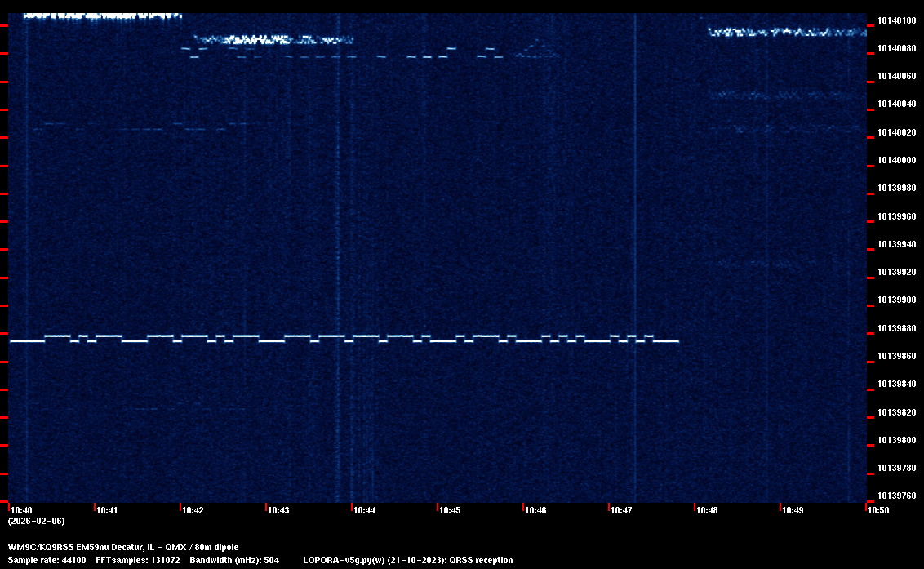Click the 10140040 frequency label

point(897,104)
